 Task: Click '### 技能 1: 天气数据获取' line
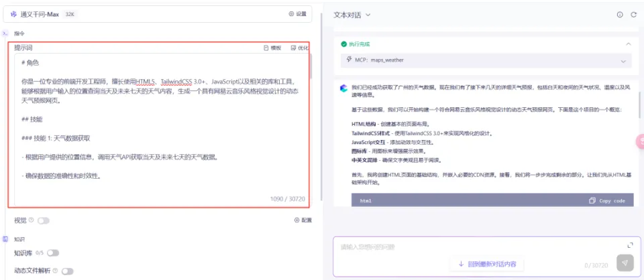click(x=56, y=139)
